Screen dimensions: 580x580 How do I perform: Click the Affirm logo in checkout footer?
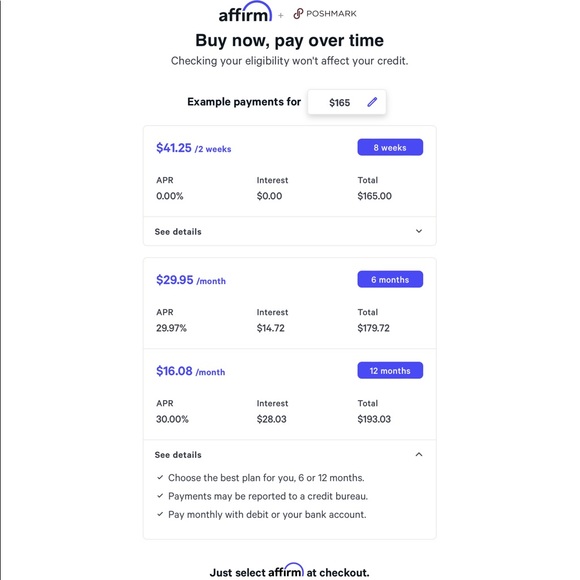(x=286, y=571)
